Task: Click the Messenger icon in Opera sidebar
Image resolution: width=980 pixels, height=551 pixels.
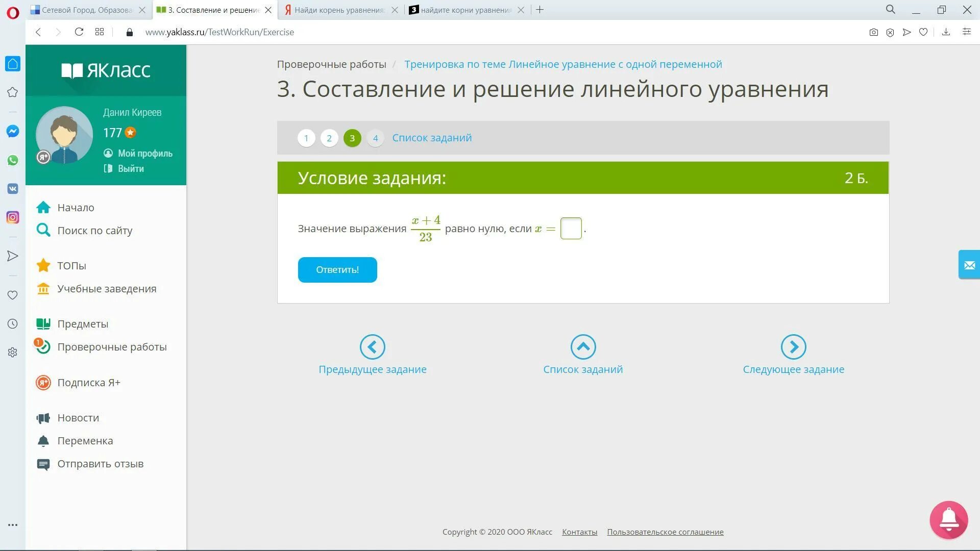Action: (x=13, y=131)
